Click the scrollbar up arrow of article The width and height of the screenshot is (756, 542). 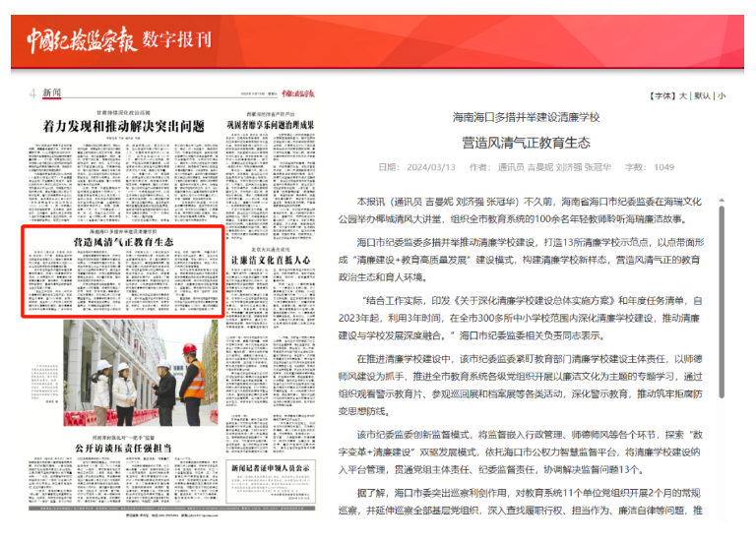click(x=722, y=200)
